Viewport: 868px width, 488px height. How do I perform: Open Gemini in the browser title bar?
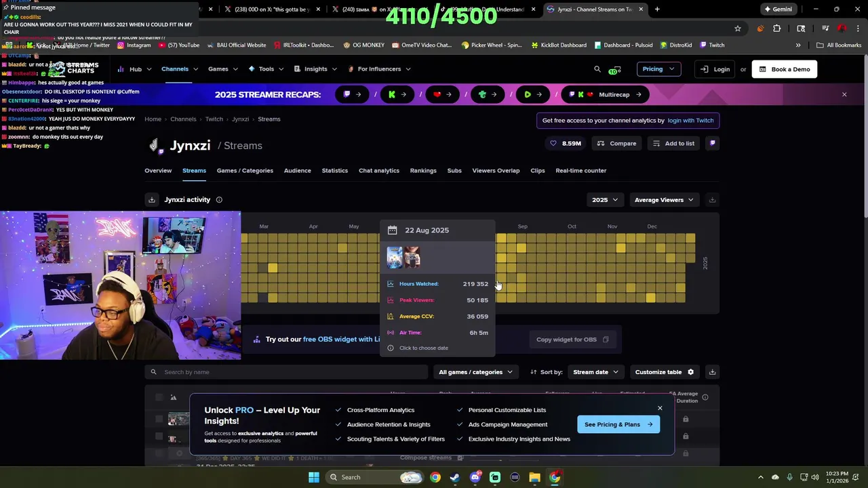[777, 9]
